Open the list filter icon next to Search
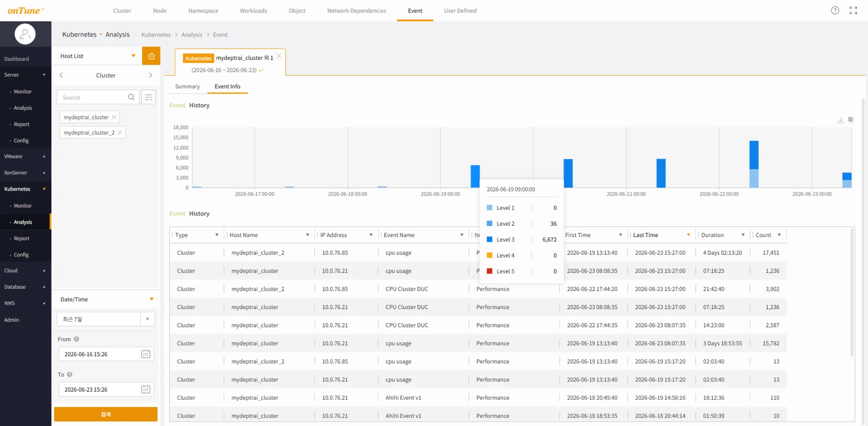 148,97
